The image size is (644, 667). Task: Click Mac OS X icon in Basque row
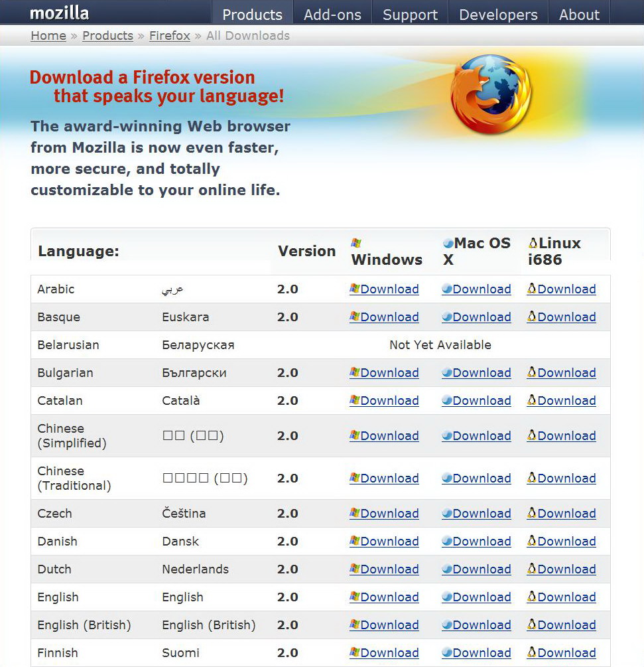click(447, 317)
